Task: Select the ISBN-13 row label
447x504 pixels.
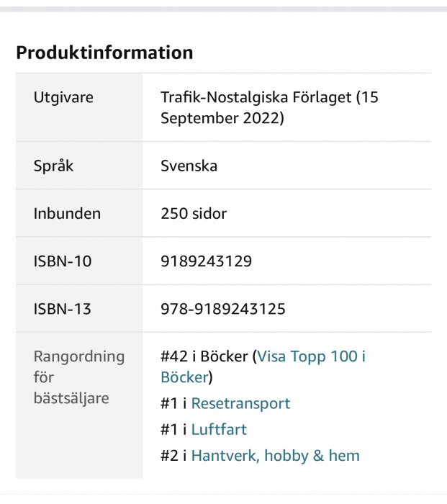Action: click(x=63, y=310)
